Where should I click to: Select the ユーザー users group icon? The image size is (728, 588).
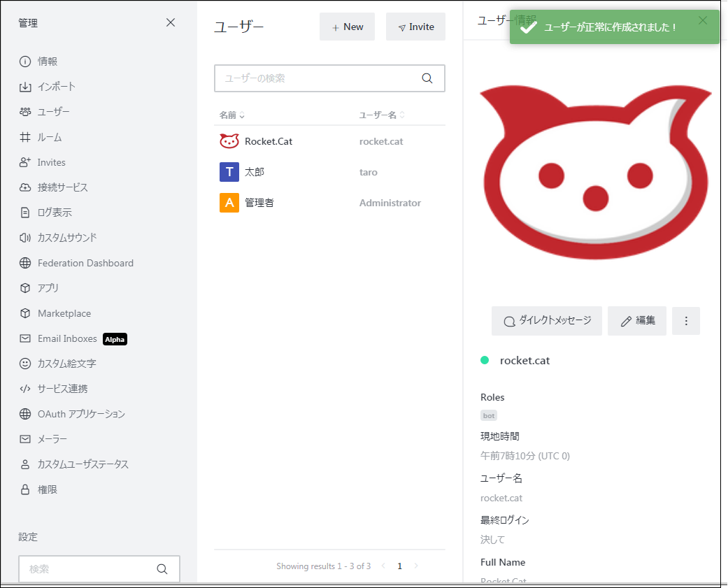point(25,112)
